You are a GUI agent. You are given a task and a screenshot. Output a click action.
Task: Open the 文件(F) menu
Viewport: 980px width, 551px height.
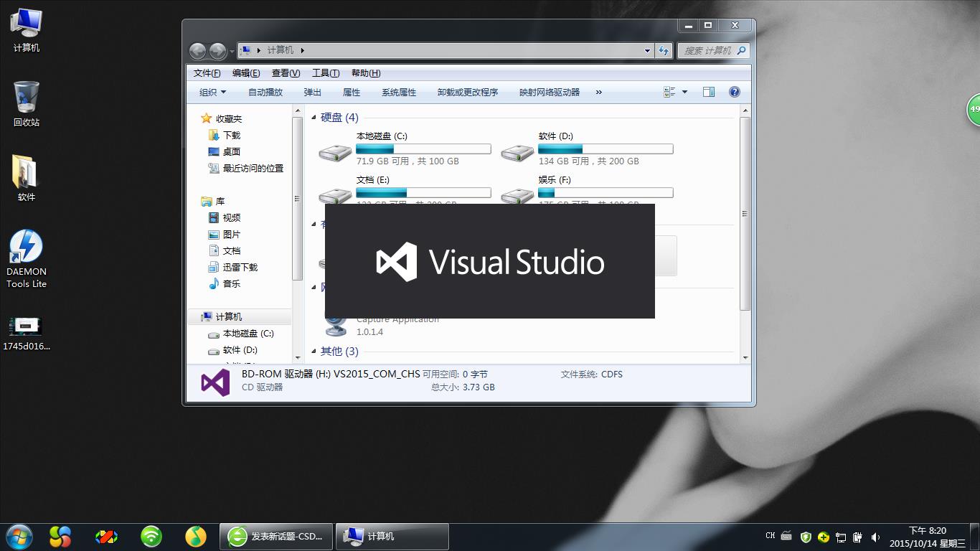(x=207, y=73)
